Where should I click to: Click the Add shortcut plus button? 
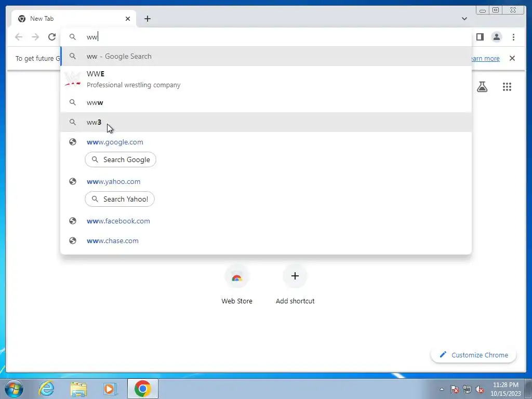click(295, 276)
